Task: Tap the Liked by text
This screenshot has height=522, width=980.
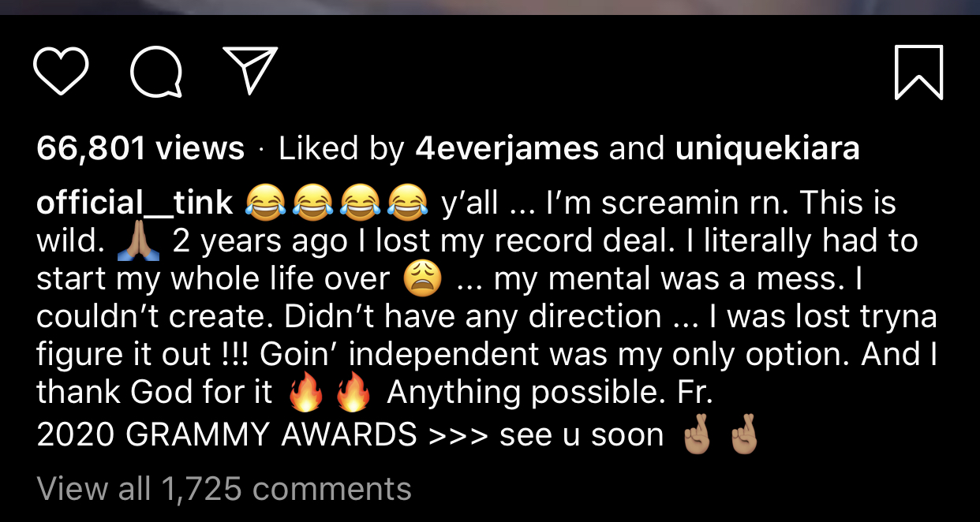Action: pyautogui.click(x=341, y=148)
